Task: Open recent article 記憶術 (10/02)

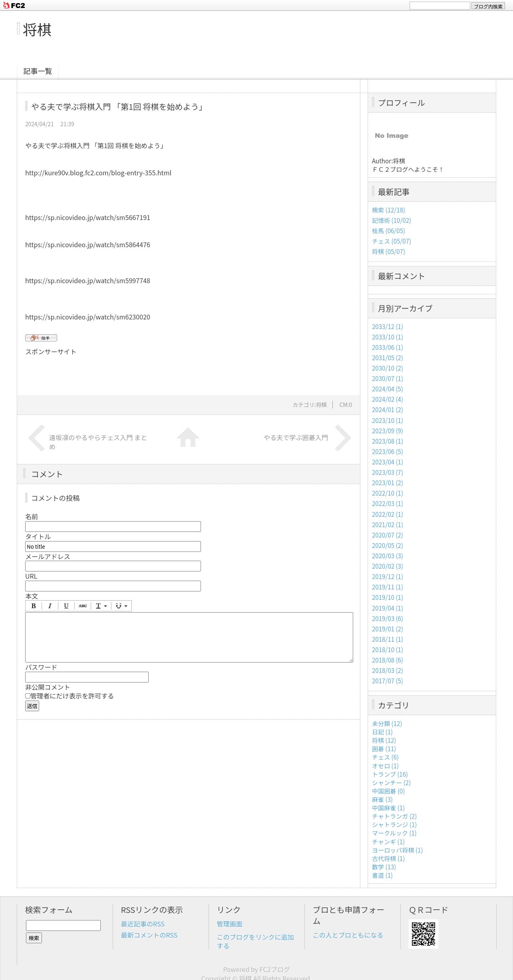Action: point(392,220)
